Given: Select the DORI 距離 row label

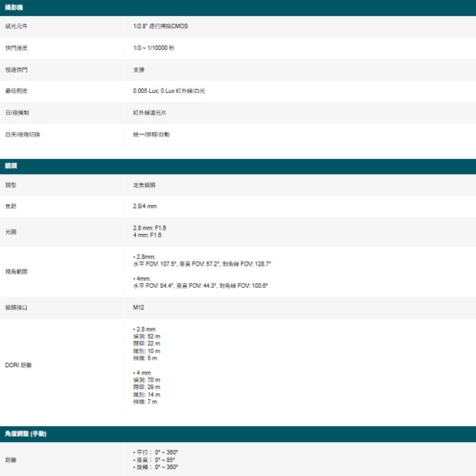Looking at the screenshot, I should point(18,365).
